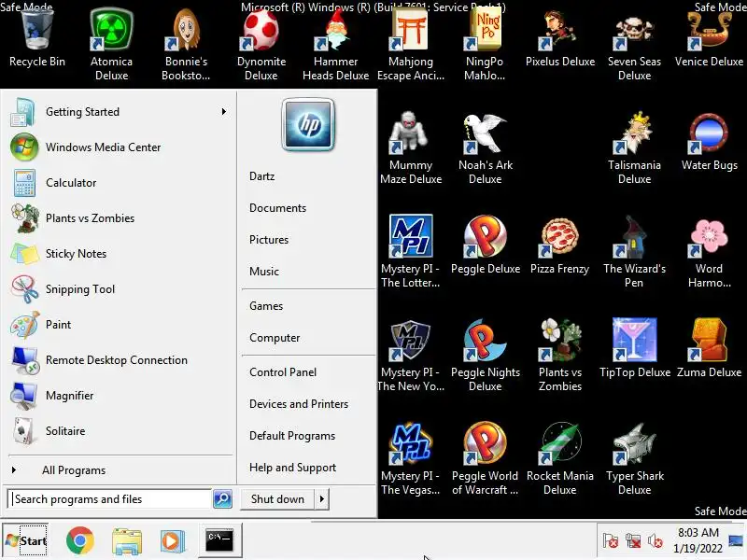Click the Shut down button
Screen dimensions: 747x560
pos(277,499)
